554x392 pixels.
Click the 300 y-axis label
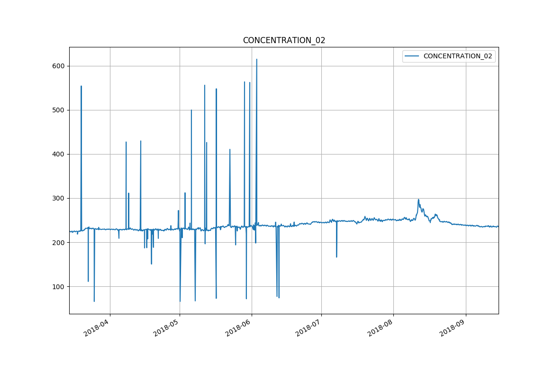59,198
